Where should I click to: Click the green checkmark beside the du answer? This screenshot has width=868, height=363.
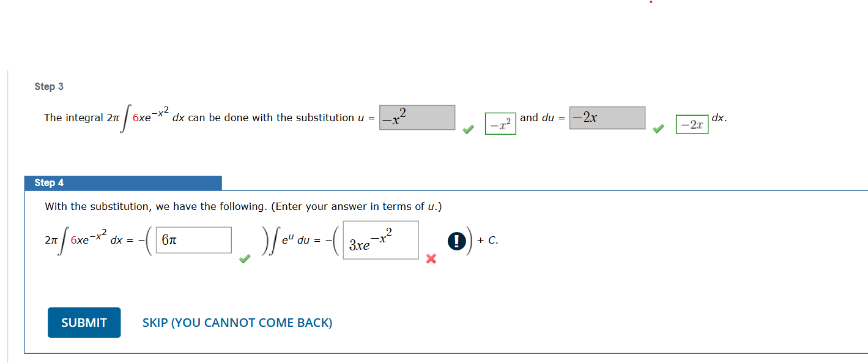tap(658, 129)
